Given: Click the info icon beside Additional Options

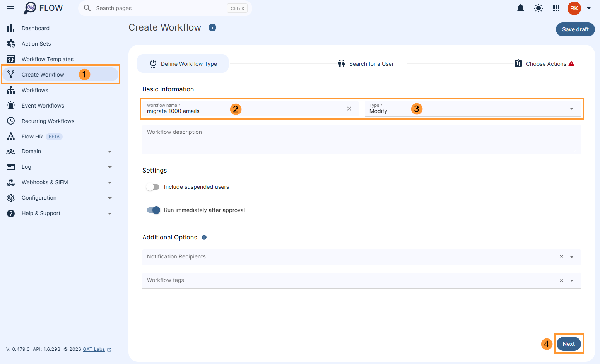Looking at the screenshot, I should 204,238.
